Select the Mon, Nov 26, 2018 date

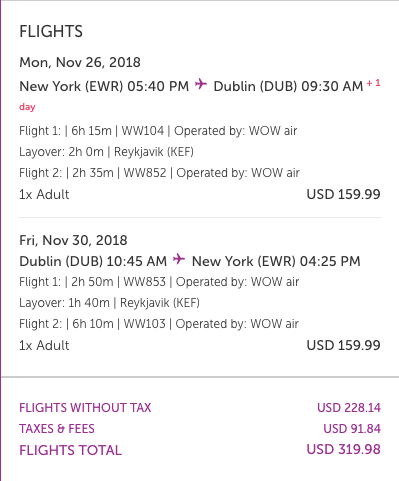80,62
